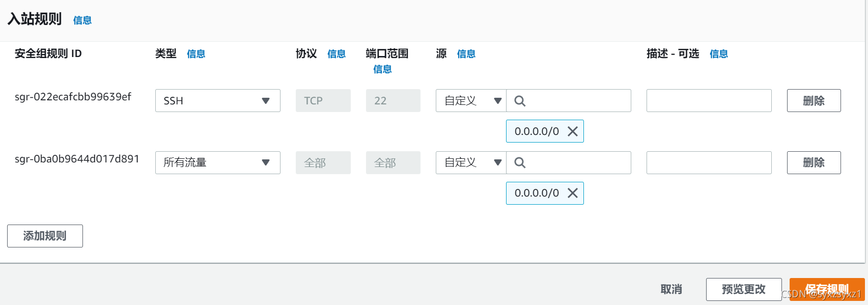Open the 所有流量 type dropdown
This screenshot has width=868, height=305.
tap(218, 162)
